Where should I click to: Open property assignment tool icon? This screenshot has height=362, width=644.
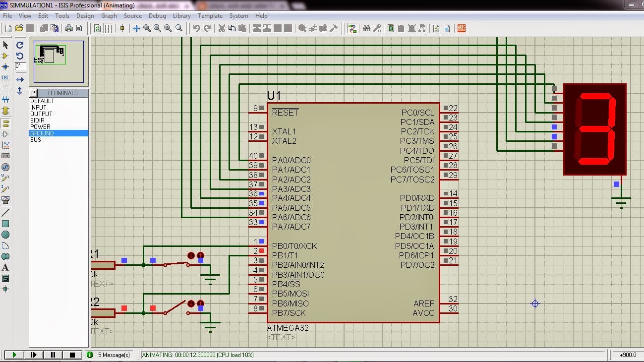[377, 28]
